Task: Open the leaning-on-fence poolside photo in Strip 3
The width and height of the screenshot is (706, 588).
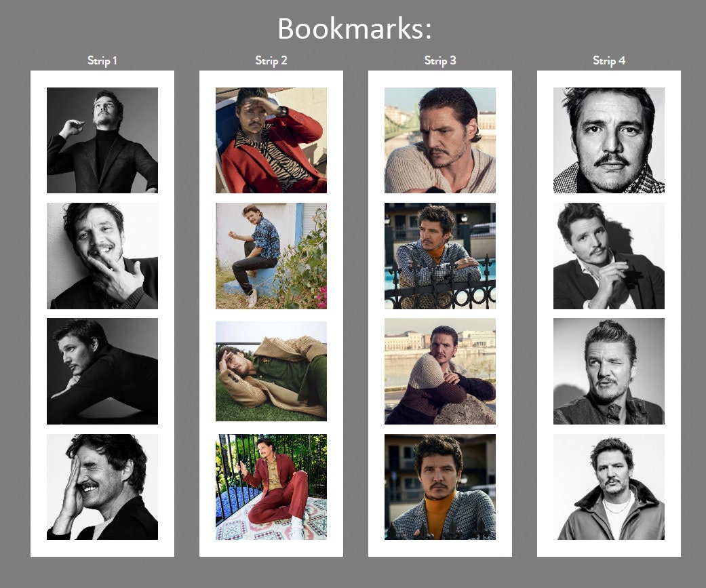Action: point(439,255)
